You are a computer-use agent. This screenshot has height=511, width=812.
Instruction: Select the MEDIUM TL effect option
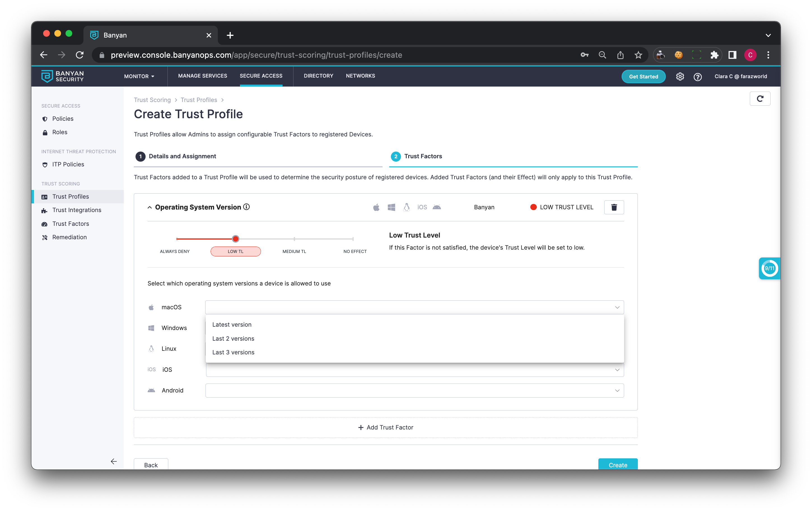294,251
